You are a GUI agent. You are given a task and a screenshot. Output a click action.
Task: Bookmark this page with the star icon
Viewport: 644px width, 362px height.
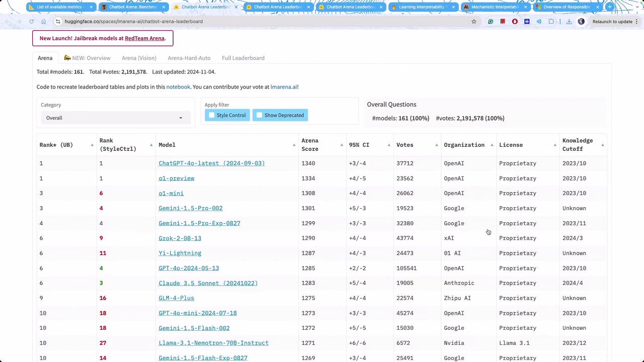pos(473,22)
